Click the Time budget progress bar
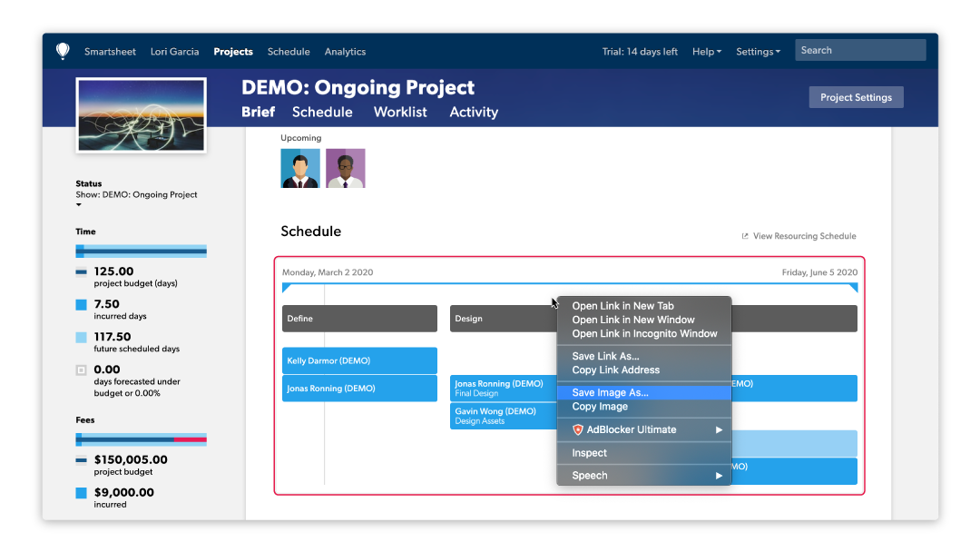 pyautogui.click(x=142, y=251)
